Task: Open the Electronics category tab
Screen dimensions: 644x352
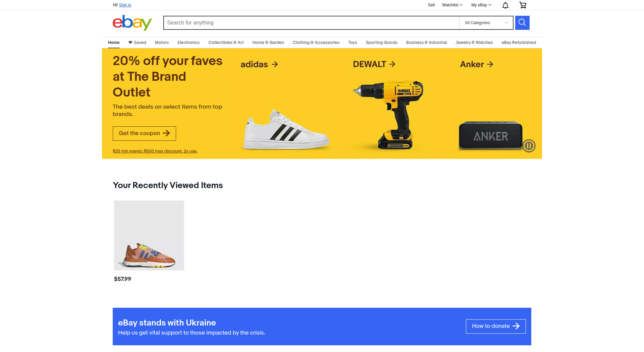Action: point(189,43)
